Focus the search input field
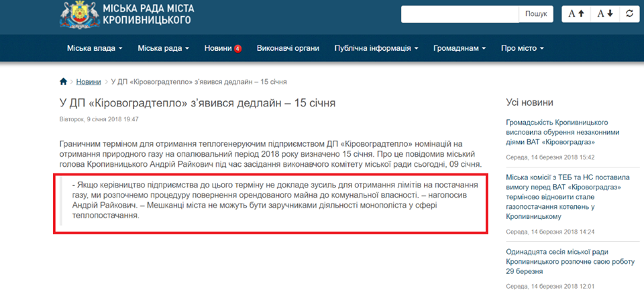 (460, 14)
